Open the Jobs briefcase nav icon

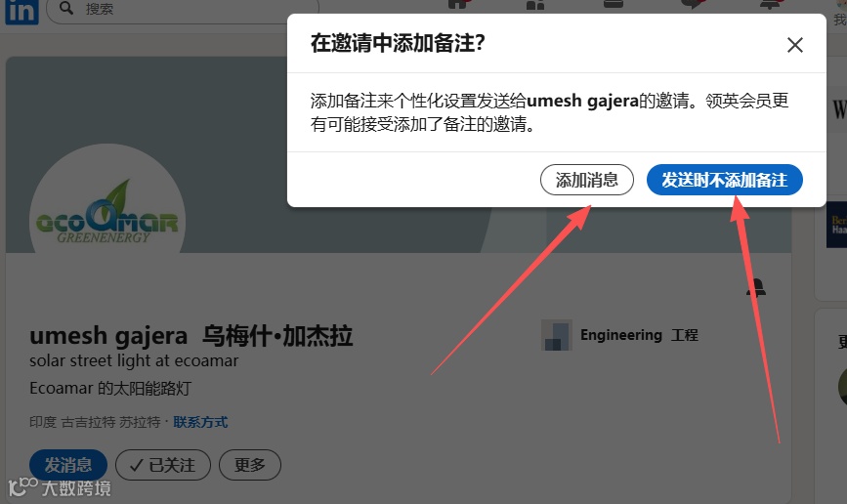click(x=614, y=4)
